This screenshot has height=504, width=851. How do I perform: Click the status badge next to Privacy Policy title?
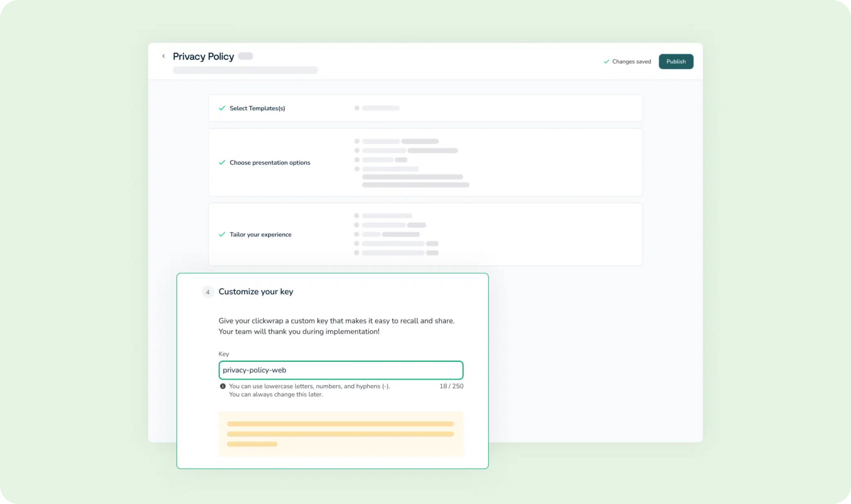pyautogui.click(x=245, y=56)
